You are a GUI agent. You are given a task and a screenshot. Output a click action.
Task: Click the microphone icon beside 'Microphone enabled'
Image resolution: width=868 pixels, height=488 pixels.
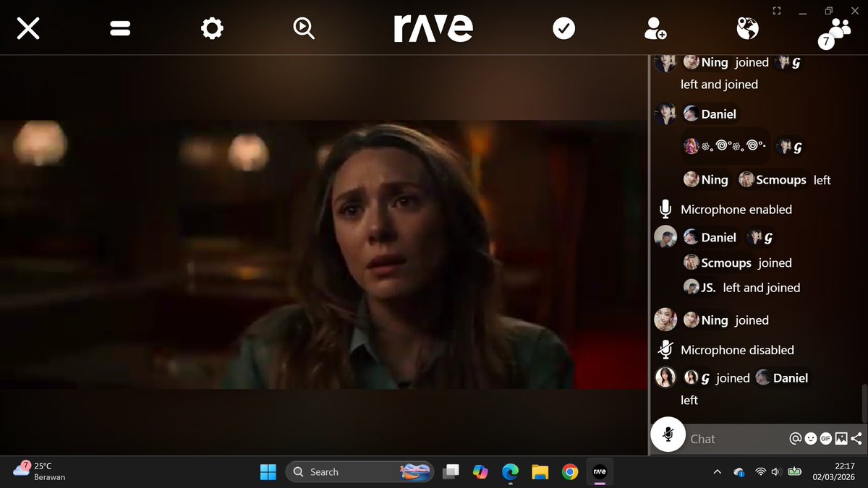(665, 210)
